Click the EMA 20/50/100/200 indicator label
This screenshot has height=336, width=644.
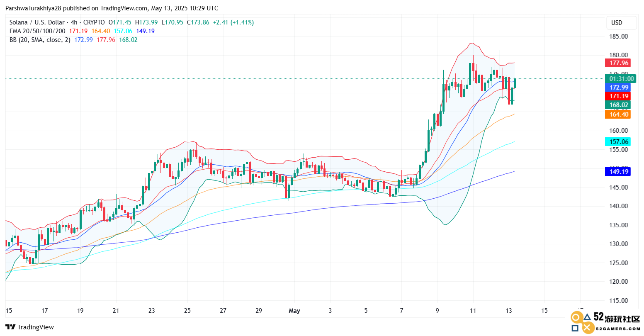pos(37,31)
